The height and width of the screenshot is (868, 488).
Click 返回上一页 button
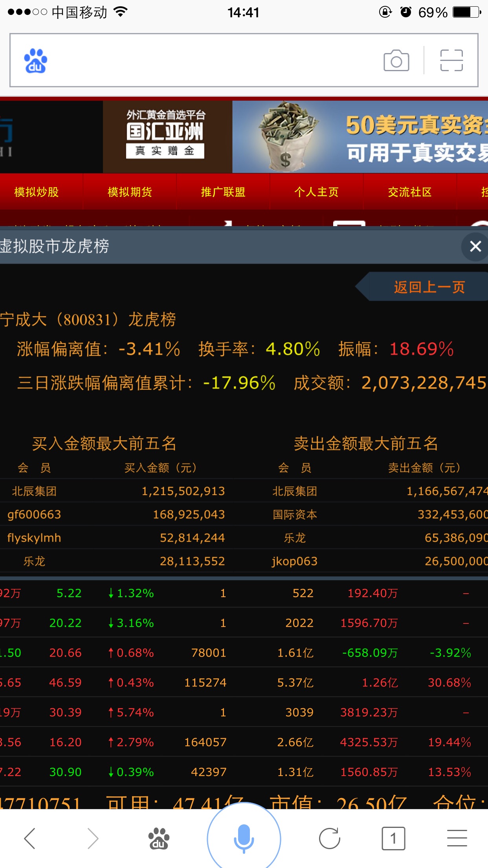[428, 287]
